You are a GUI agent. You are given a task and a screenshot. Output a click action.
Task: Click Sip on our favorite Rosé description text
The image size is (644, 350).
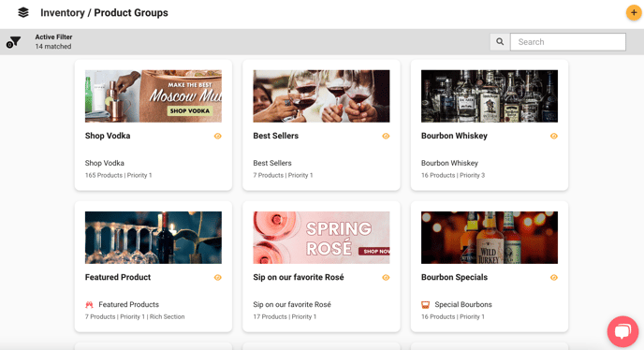pyautogui.click(x=292, y=305)
